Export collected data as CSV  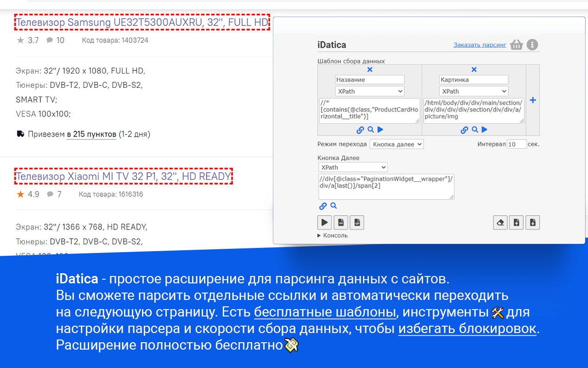[340, 222]
